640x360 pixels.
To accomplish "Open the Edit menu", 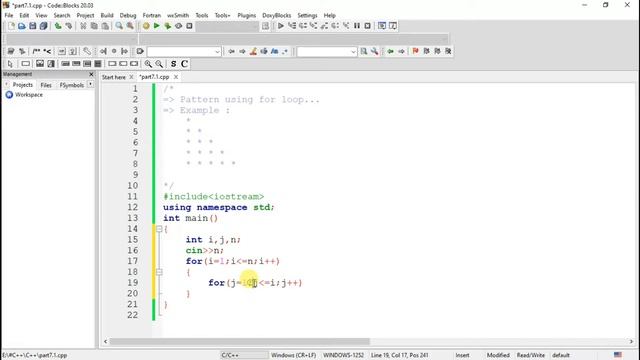I will (x=24, y=15).
